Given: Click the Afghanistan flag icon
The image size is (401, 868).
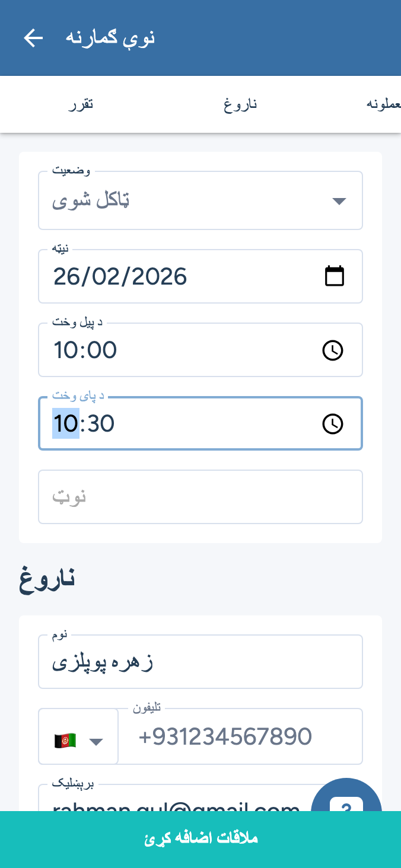Looking at the screenshot, I should tap(65, 741).
